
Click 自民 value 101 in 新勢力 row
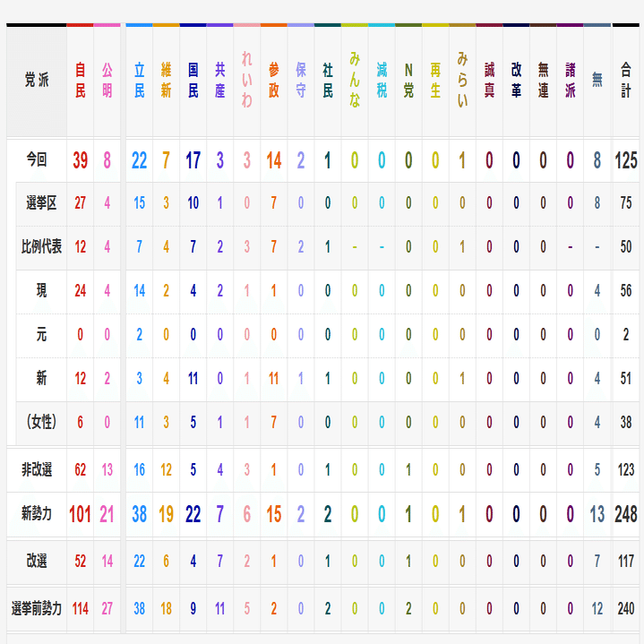[80, 514]
